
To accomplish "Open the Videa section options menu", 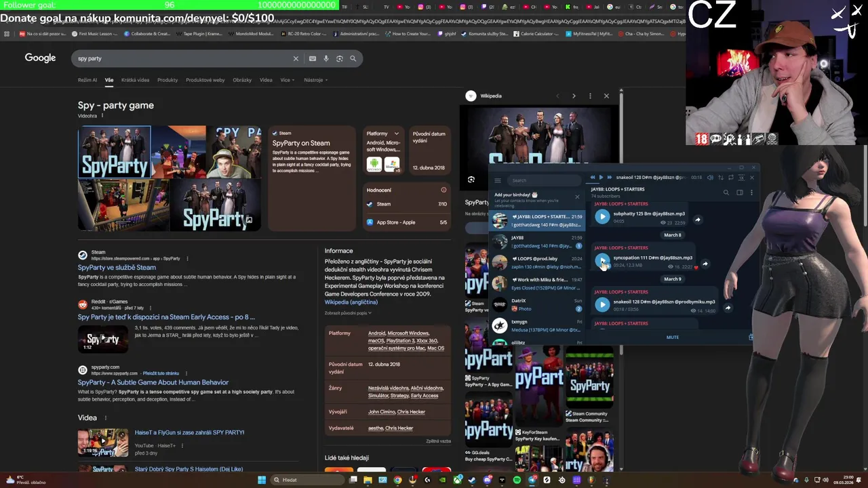I will (x=105, y=418).
